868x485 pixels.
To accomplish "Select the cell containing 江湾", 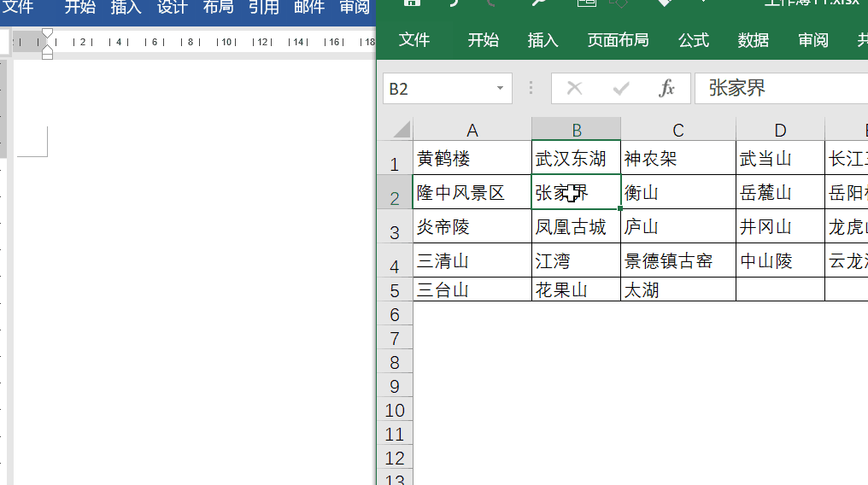I will point(577,260).
